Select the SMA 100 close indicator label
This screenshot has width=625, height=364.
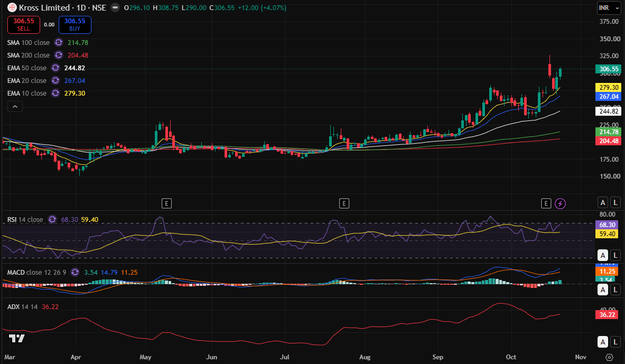point(29,42)
